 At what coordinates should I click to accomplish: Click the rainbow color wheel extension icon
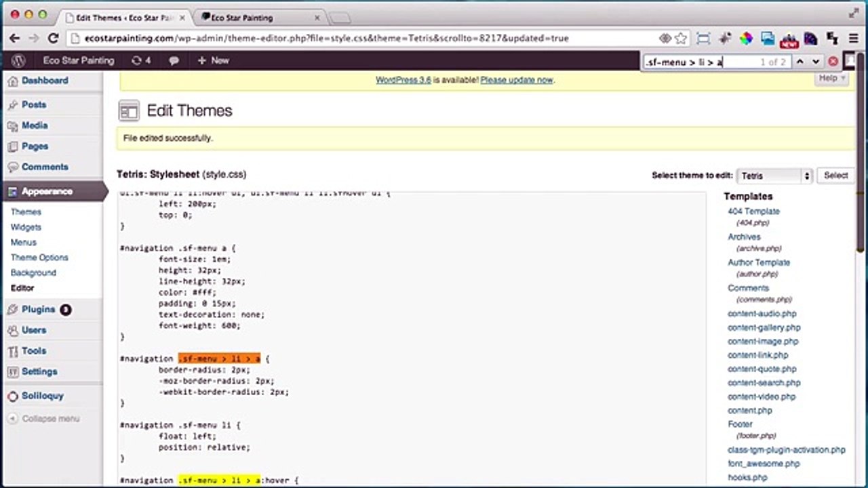[x=746, y=39]
